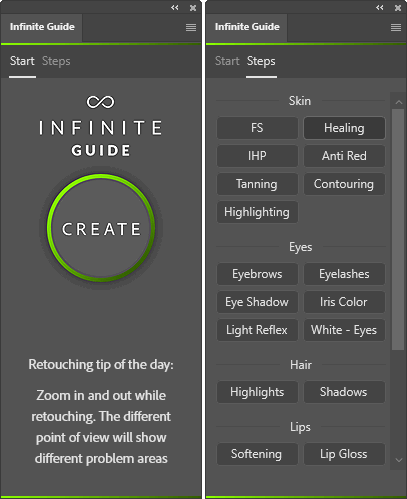Choose the Iris Color step
The width and height of the screenshot is (407, 499).
pyautogui.click(x=344, y=302)
